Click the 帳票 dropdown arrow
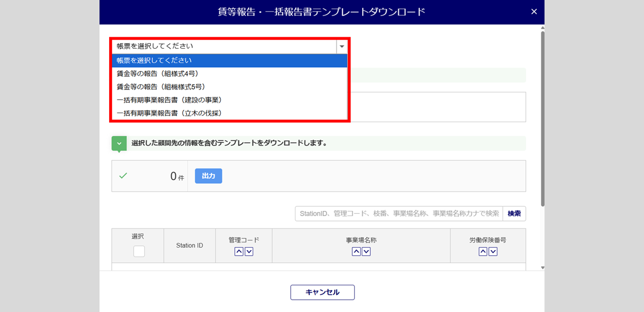 342,46
